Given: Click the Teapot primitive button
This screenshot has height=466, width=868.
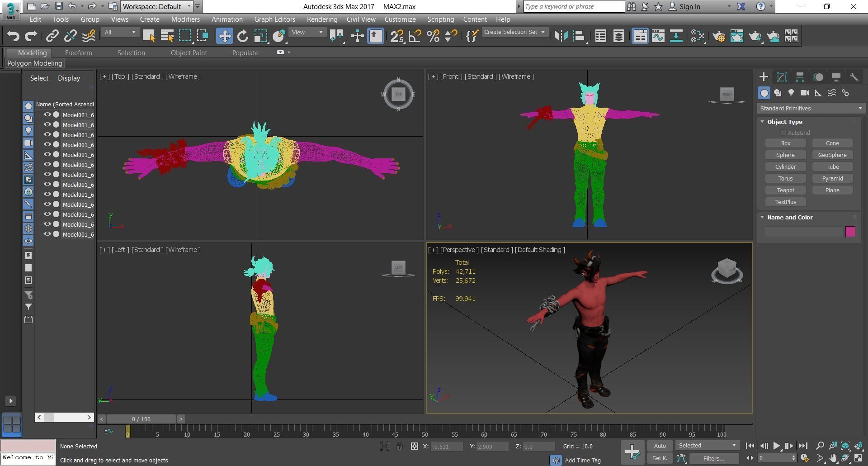Looking at the screenshot, I should 786,190.
